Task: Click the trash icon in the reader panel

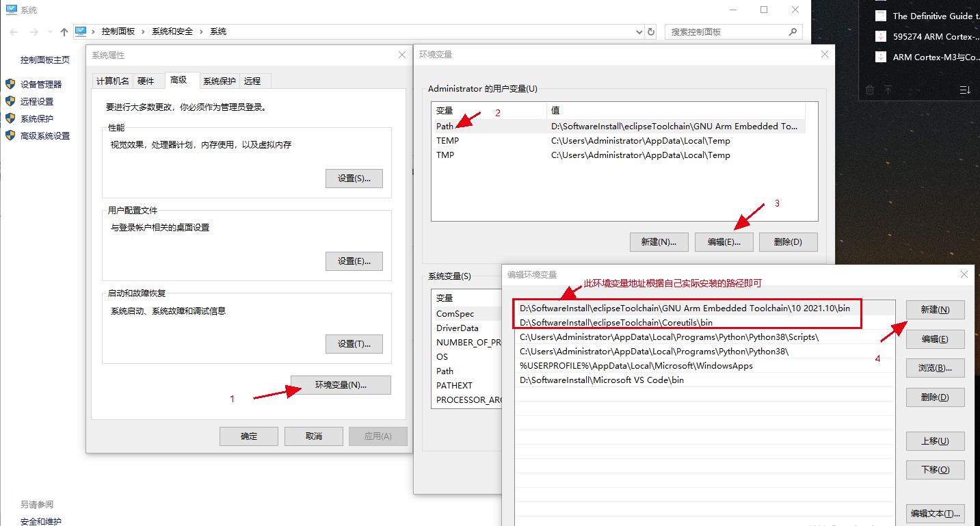Action: coord(869,90)
